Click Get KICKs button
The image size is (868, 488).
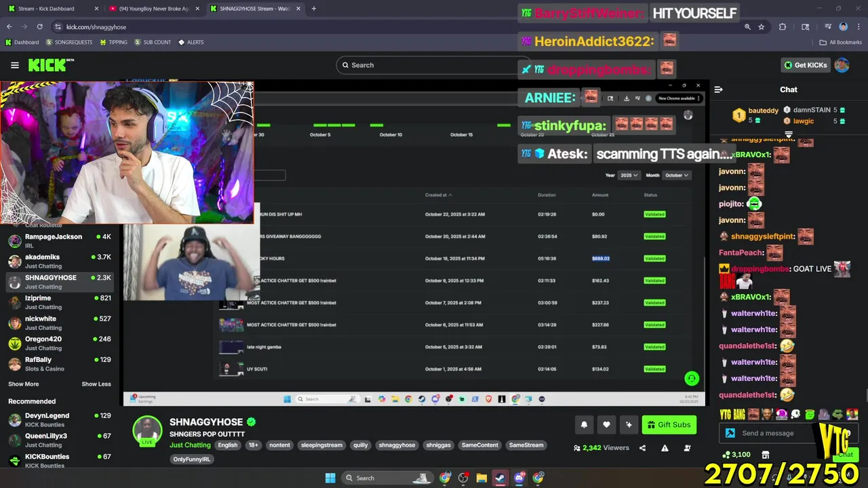805,65
